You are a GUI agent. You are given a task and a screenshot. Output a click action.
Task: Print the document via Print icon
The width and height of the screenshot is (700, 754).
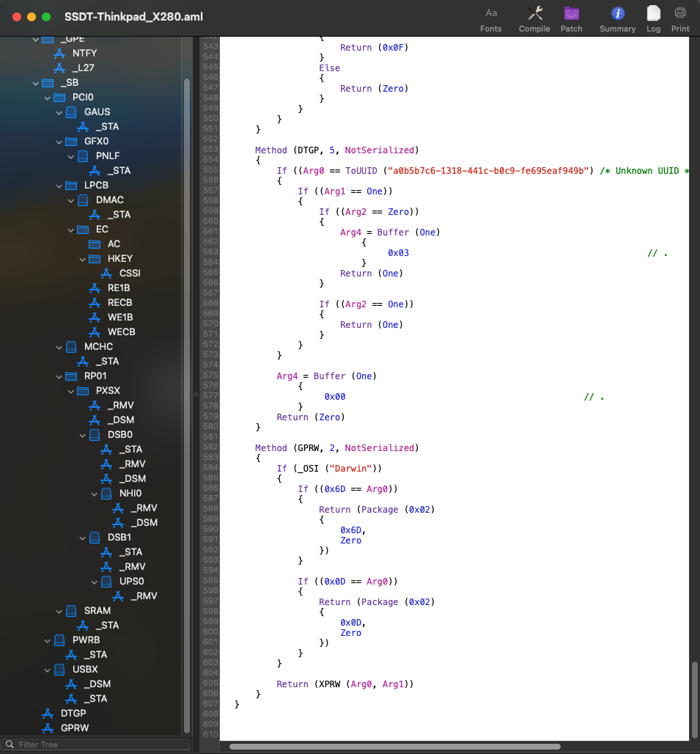[679, 19]
